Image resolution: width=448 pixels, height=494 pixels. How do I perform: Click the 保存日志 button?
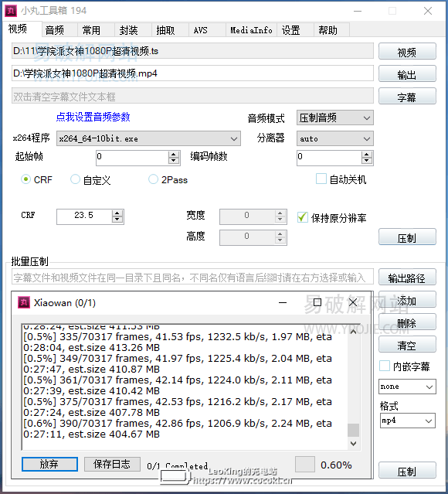[112, 464]
